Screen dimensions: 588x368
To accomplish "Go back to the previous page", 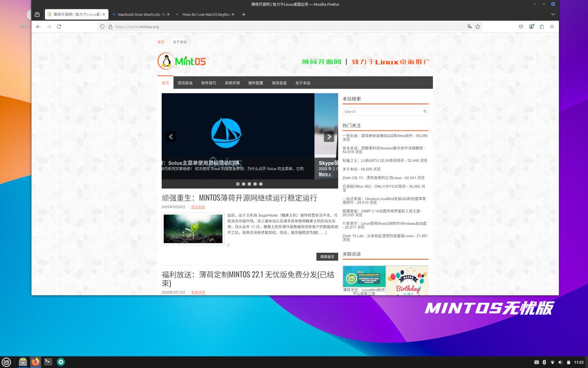I will pyautogui.click(x=38, y=27).
